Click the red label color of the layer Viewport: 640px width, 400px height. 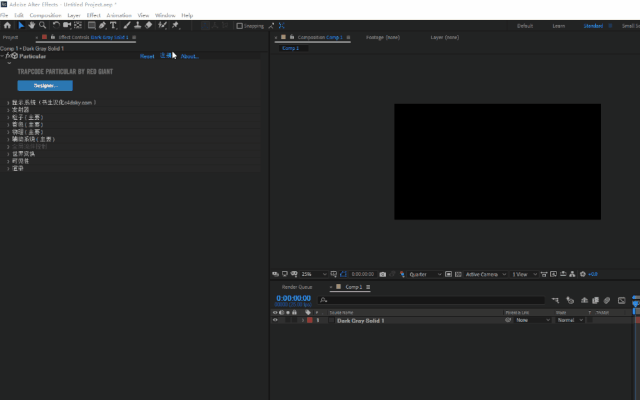[310, 320]
